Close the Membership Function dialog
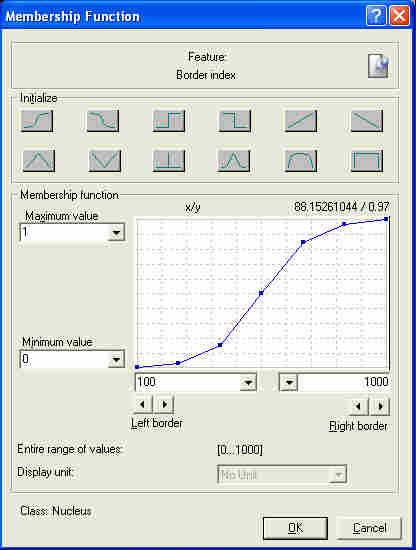Viewport: 416px width, 550px height. 400,16
